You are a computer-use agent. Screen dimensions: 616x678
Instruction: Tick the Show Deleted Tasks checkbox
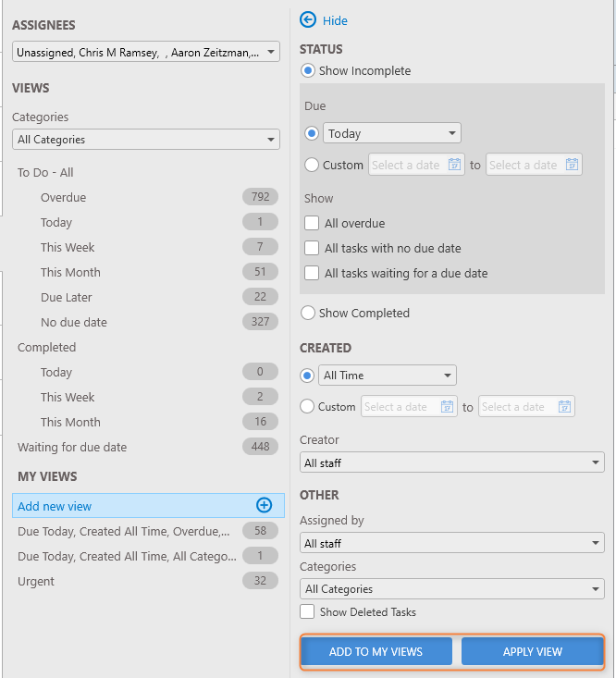[x=307, y=611]
